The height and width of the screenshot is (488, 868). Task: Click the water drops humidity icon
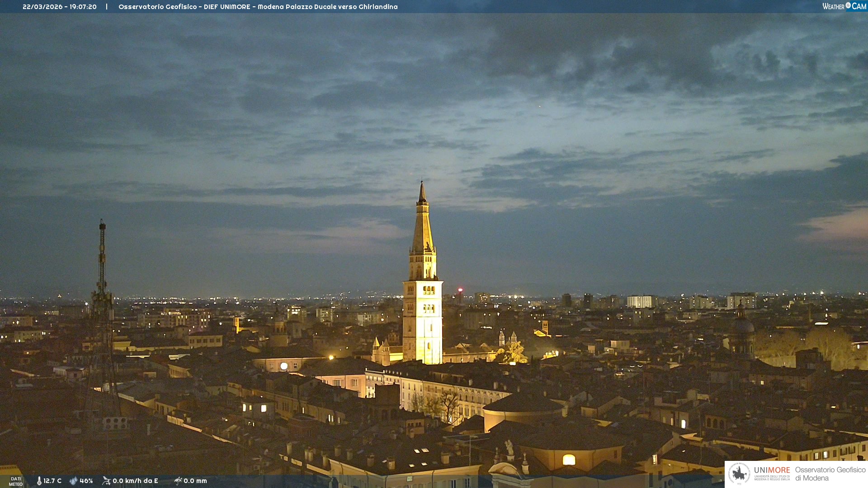pos(73,481)
